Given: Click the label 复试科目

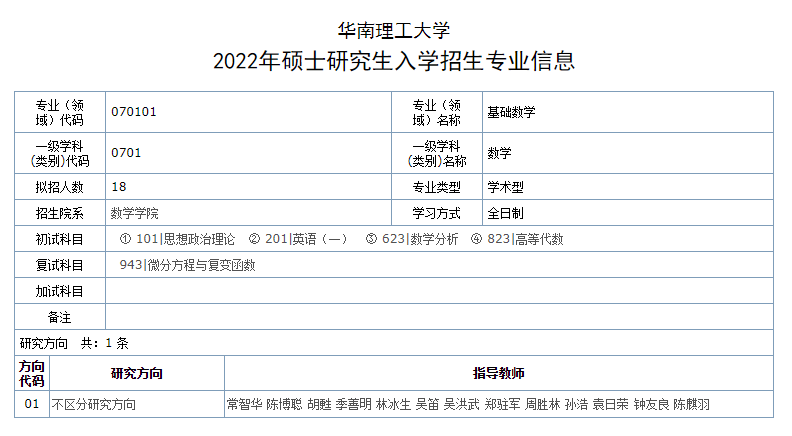Looking at the screenshot, I should point(60,265).
